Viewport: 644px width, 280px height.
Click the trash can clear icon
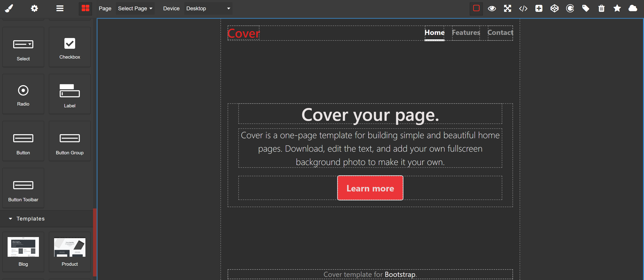pyautogui.click(x=601, y=8)
